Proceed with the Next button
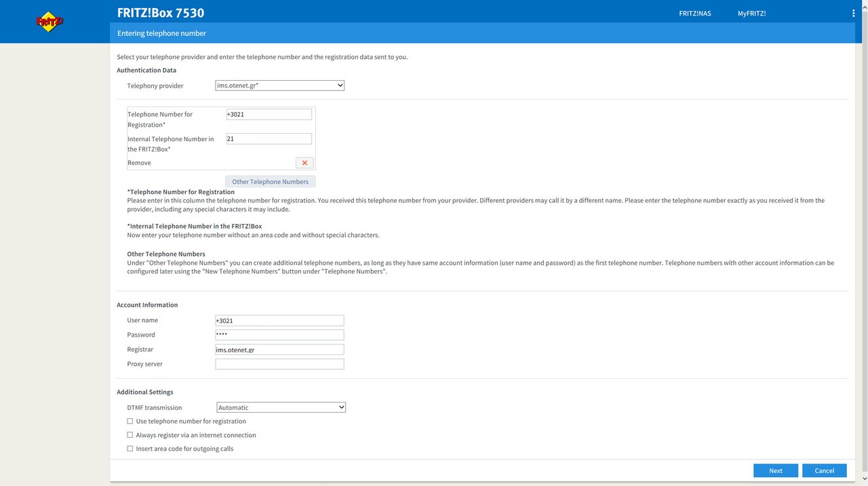The height and width of the screenshot is (486, 868). tap(776, 470)
